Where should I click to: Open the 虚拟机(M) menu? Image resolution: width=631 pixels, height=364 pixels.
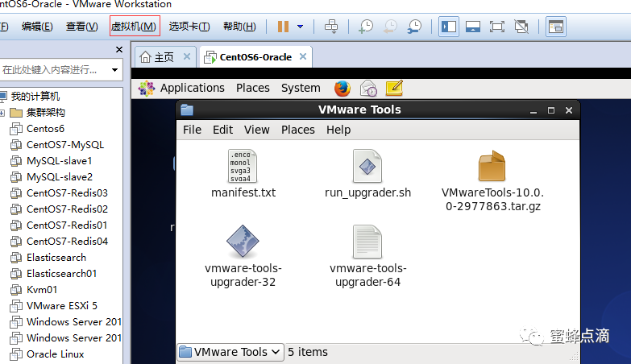point(135,26)
